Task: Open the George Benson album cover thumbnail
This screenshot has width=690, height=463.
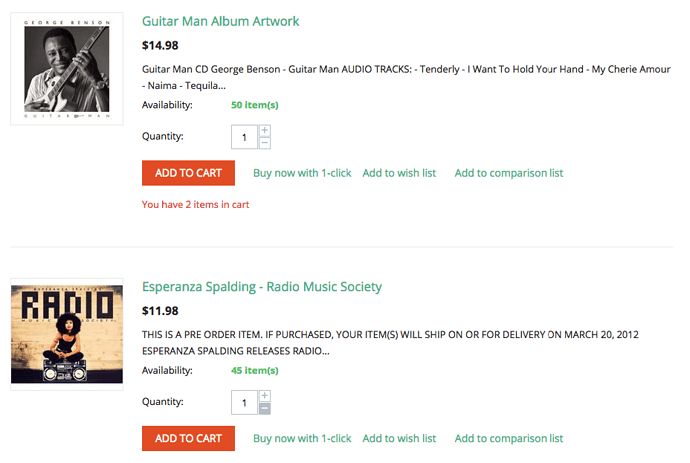Action: (x=67, y=69)
